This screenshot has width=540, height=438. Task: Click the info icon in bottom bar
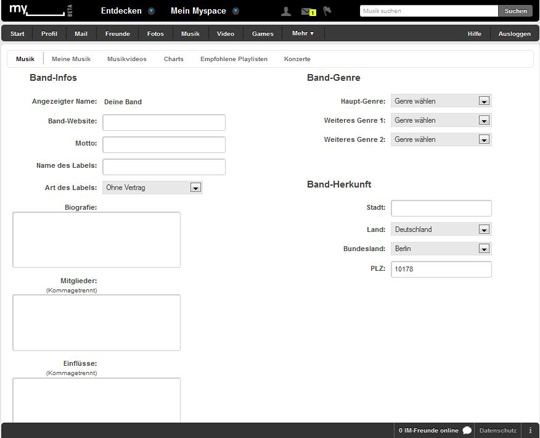pos(530,430)
